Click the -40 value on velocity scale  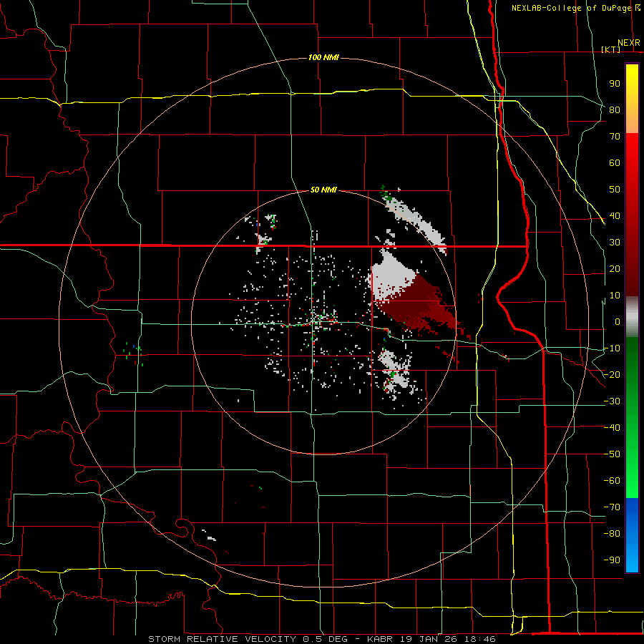pyautogui.click(x=612, y=428)
